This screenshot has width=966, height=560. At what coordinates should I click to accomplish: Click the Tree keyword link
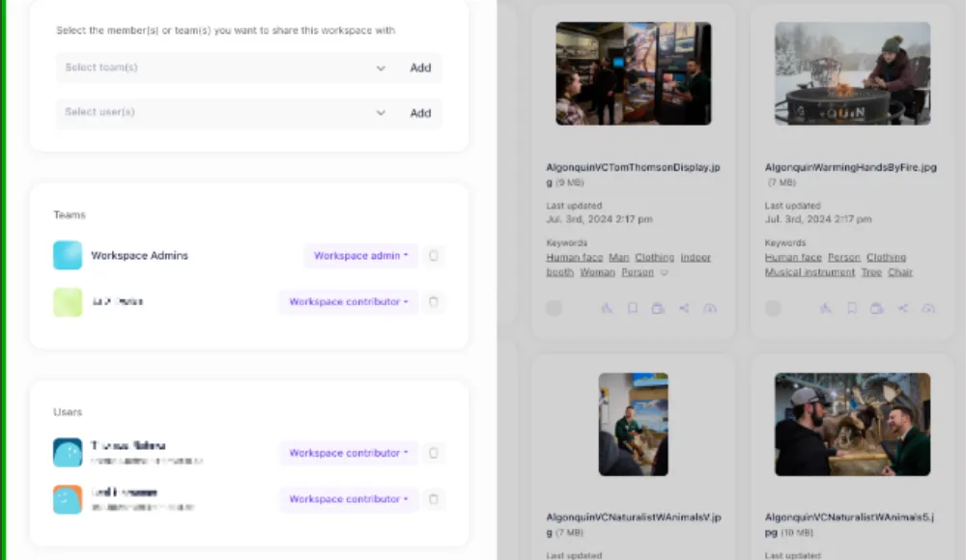click(871, 271)
